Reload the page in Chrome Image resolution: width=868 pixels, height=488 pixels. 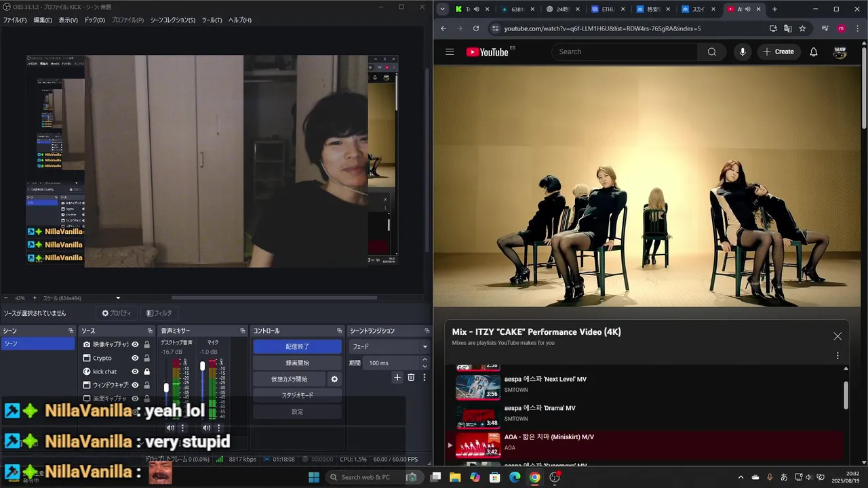pyautogui.click(x=476, y=28)
